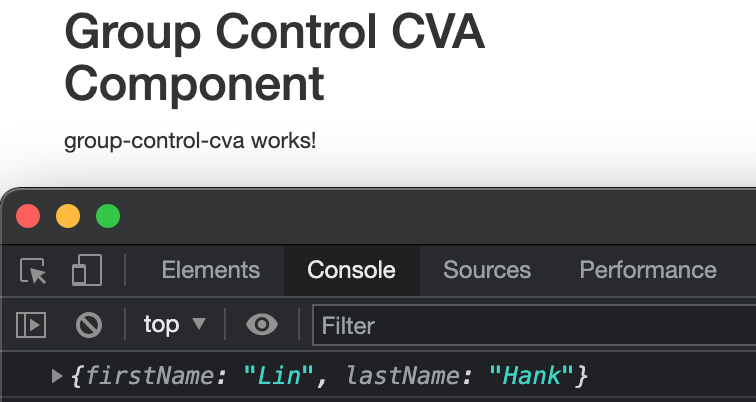
Task: Close the DevTools window with red button
Action: (28, 216)
